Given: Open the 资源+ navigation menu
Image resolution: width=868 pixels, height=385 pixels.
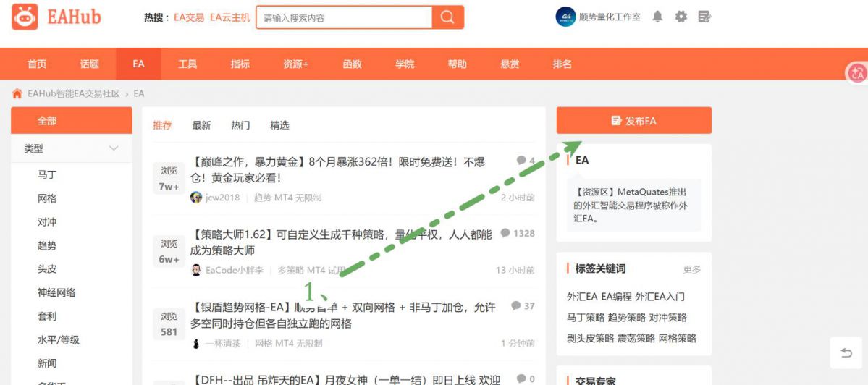Looking at the screenshot, I should pos(295,64).
